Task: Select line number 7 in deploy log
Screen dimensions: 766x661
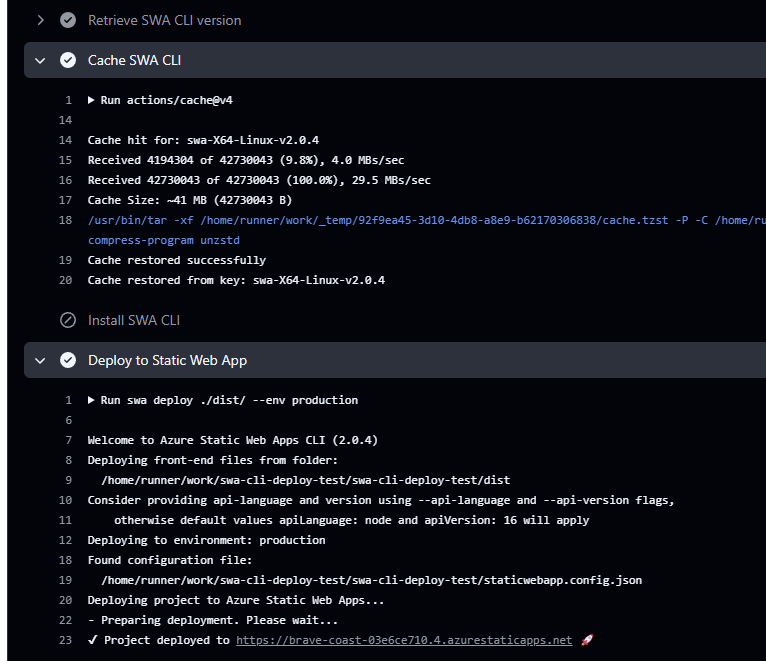Action: 68,440
